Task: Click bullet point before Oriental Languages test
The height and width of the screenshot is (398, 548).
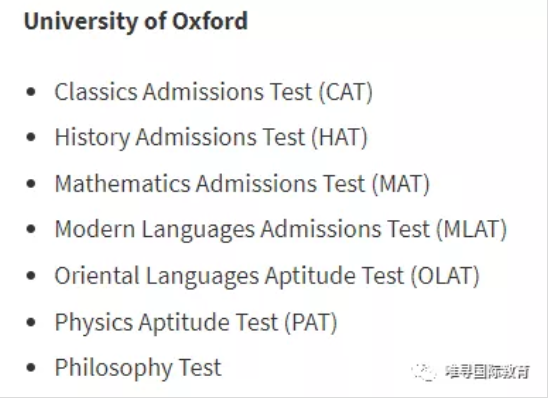Action: 31,275
